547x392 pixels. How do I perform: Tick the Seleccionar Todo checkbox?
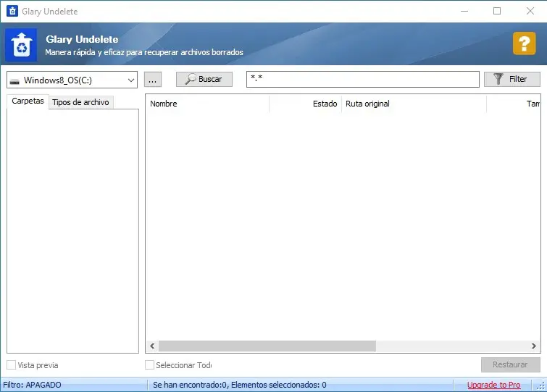pyautogui.click(x=149, y=364)
